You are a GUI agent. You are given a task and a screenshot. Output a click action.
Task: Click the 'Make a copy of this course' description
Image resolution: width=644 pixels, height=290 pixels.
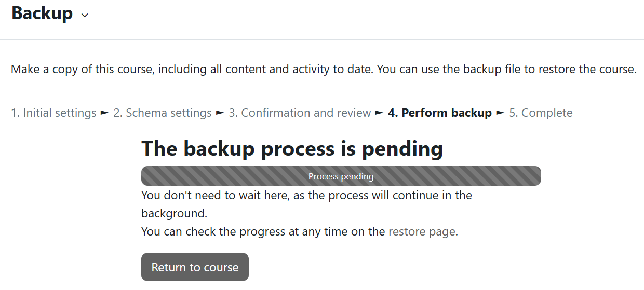(x=323, y=69)
